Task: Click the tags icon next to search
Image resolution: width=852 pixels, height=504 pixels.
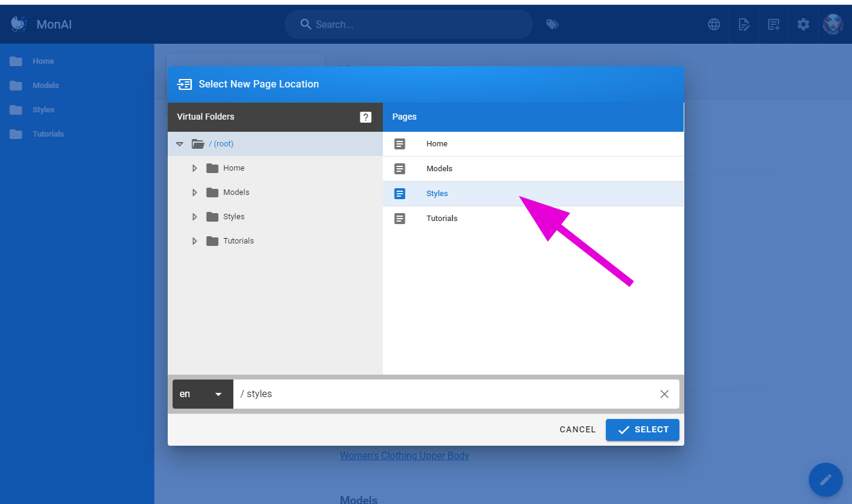Action: pos(552,24)
